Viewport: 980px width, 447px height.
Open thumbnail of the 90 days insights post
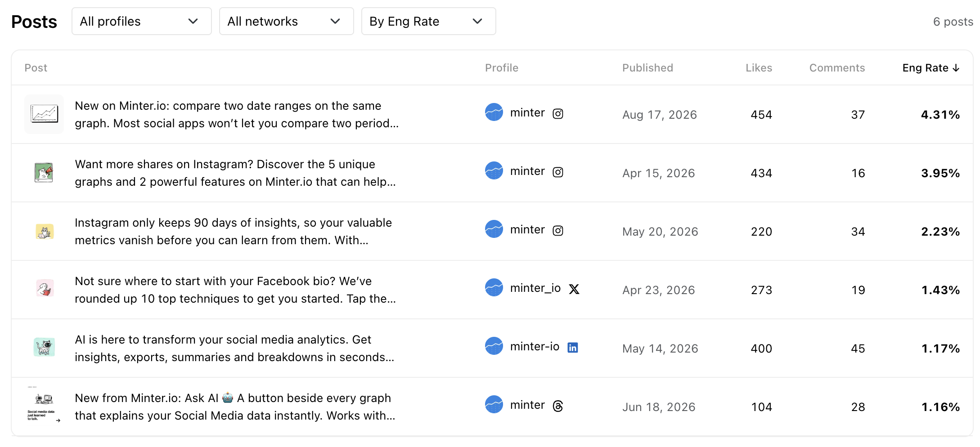coord(45,232)
